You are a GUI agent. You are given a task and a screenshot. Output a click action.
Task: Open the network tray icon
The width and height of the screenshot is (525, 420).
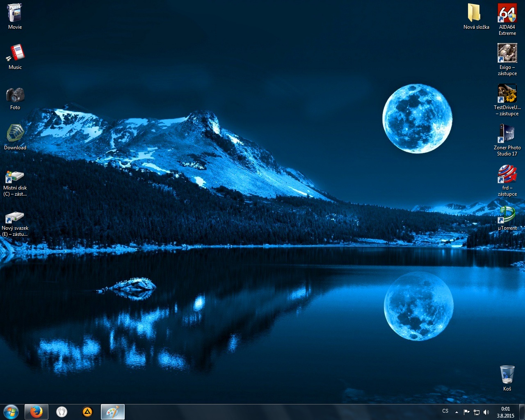coord(477,412)
